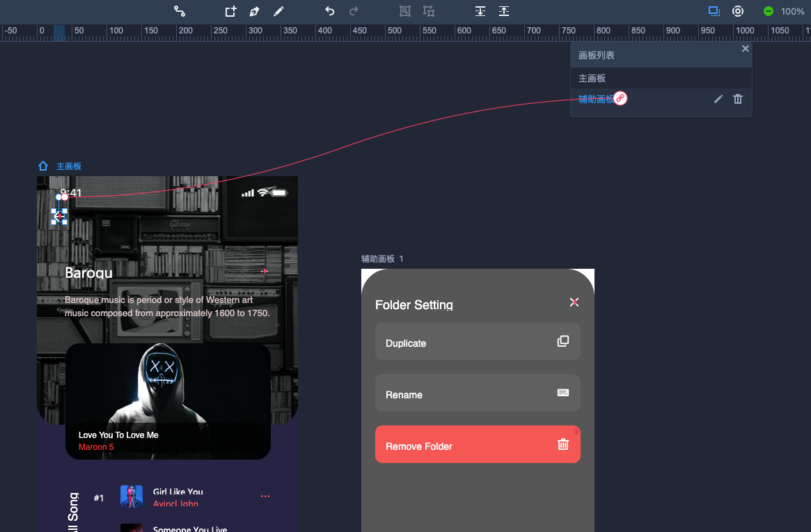Image resolution: width=811 pixels, height=532 pixels.
Task: Delete 辅助画板 using the trash icon
Action: (738, 99)
